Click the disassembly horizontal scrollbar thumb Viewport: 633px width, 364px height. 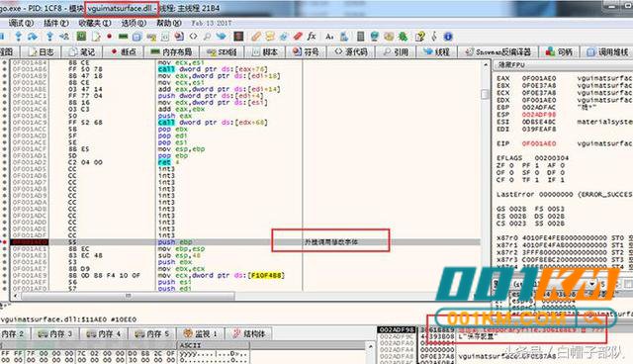128,296
